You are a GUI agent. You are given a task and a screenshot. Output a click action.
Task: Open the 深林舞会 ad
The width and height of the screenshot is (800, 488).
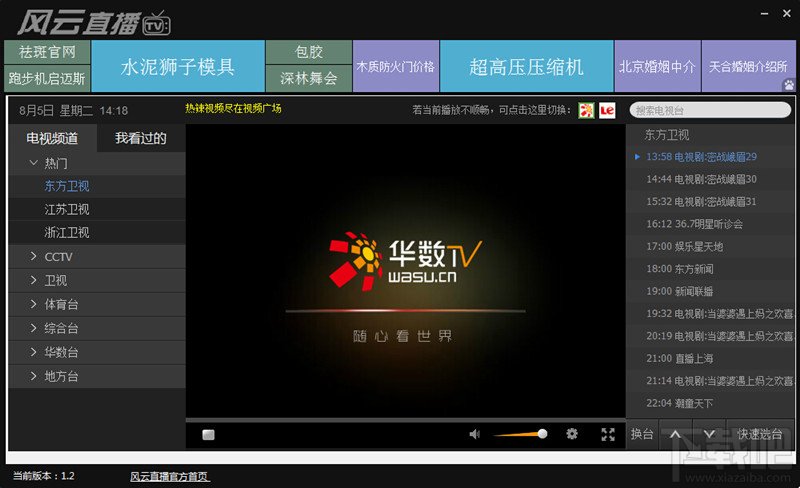pos(309,79)
